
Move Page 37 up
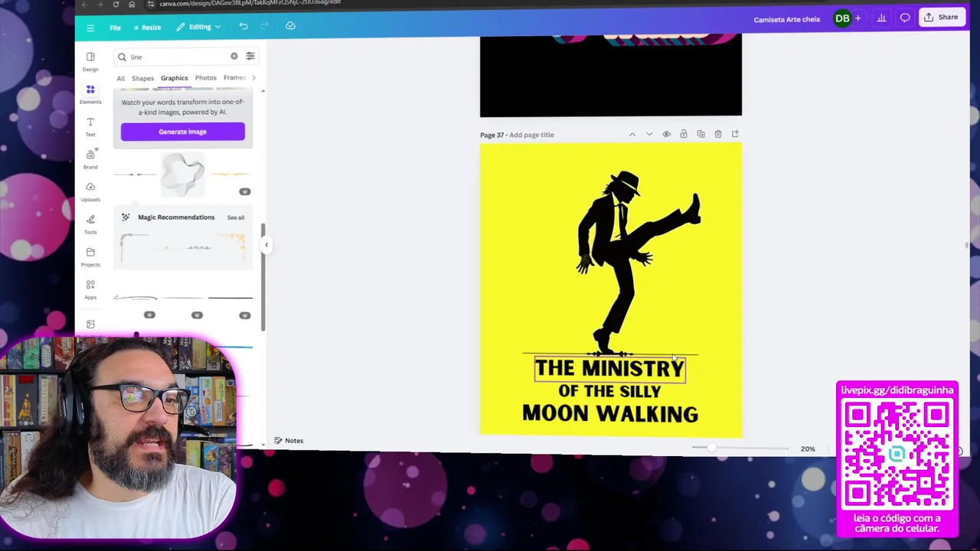pos(632,135)
